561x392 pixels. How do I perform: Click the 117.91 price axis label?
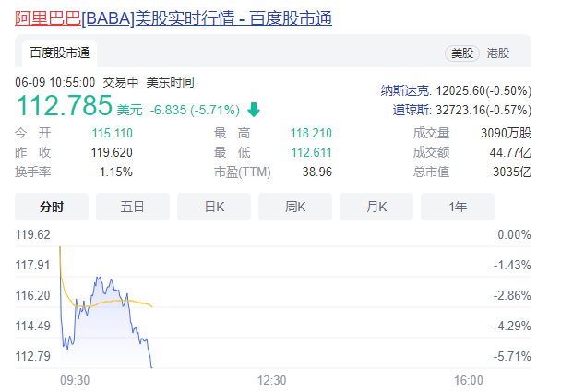pos(32,265)
